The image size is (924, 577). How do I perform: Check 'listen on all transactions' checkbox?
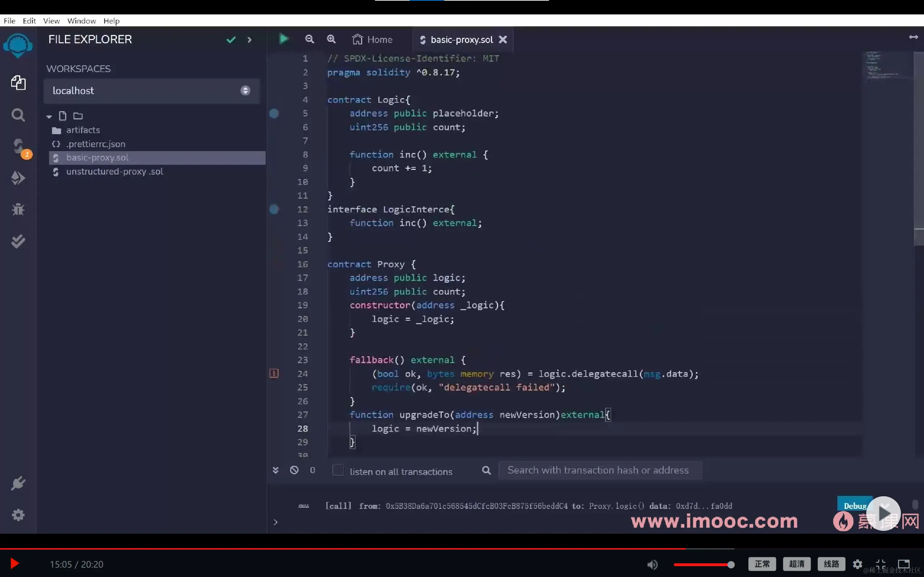(x=338, y=470)
